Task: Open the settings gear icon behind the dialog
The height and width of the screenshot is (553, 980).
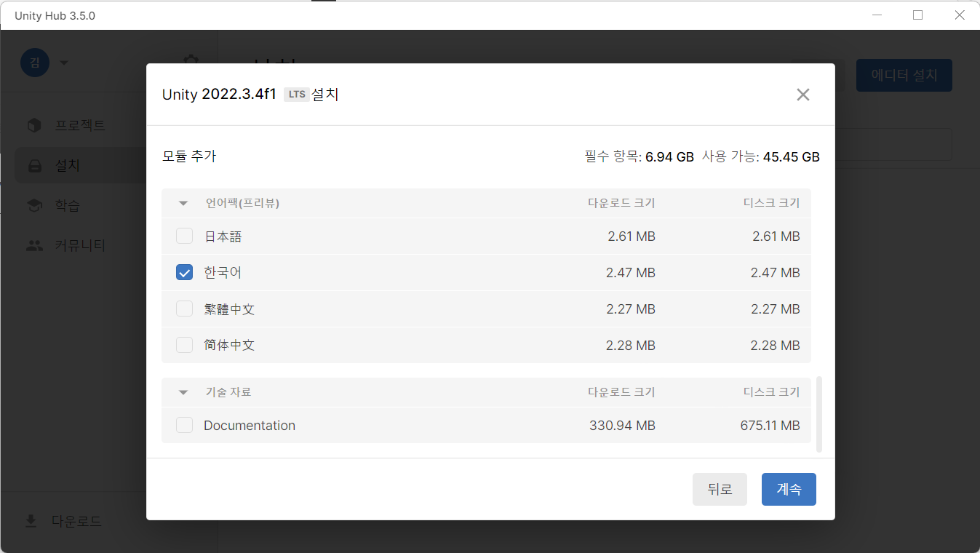Action: click(191, 61)
